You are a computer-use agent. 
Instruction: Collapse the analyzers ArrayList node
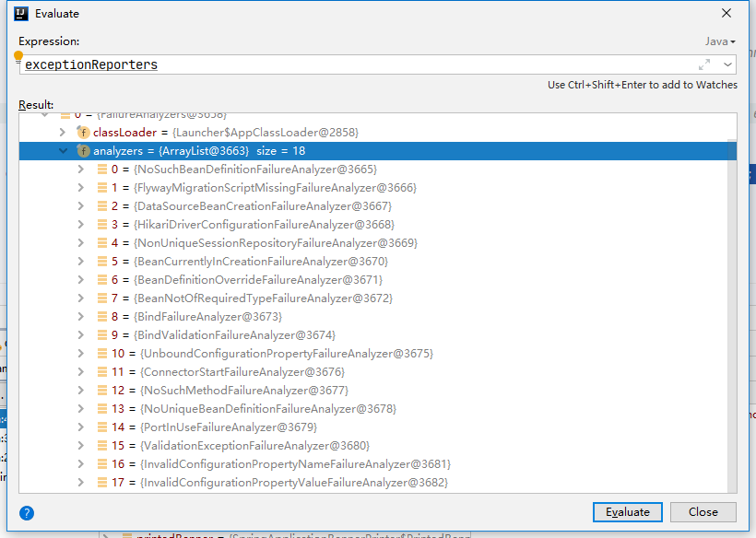pyautogui.click(x=63, y=151)
